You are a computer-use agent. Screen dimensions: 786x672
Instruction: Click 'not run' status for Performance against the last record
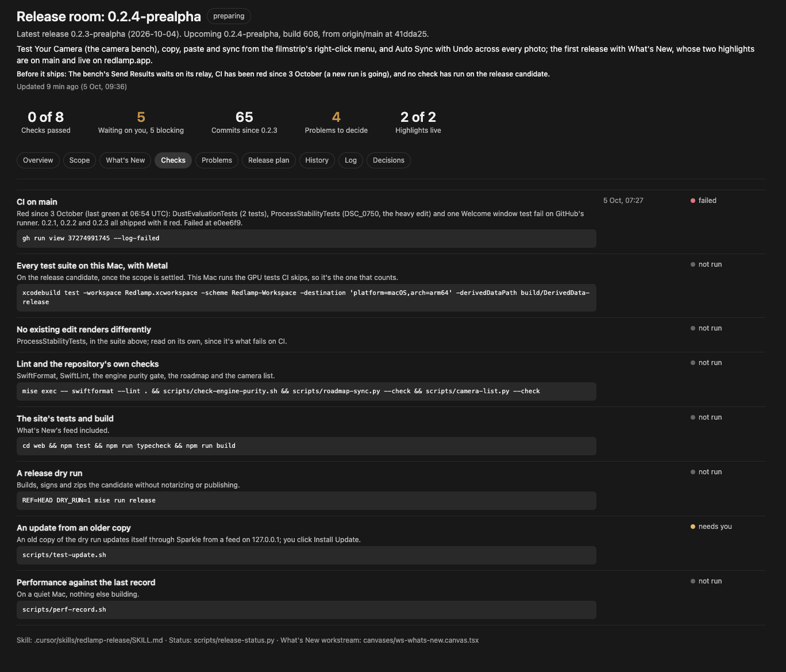click(706, 581)
